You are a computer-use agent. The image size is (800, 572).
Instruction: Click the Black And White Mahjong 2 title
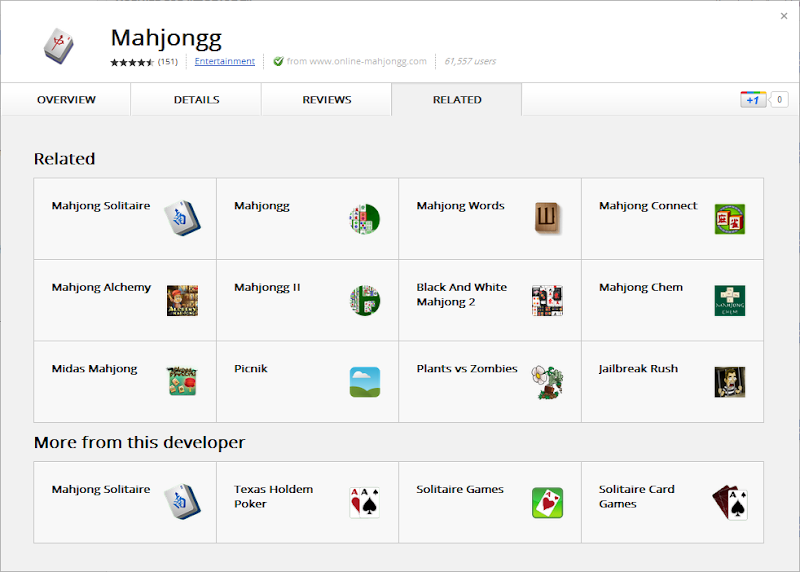(x=462, y=294)
